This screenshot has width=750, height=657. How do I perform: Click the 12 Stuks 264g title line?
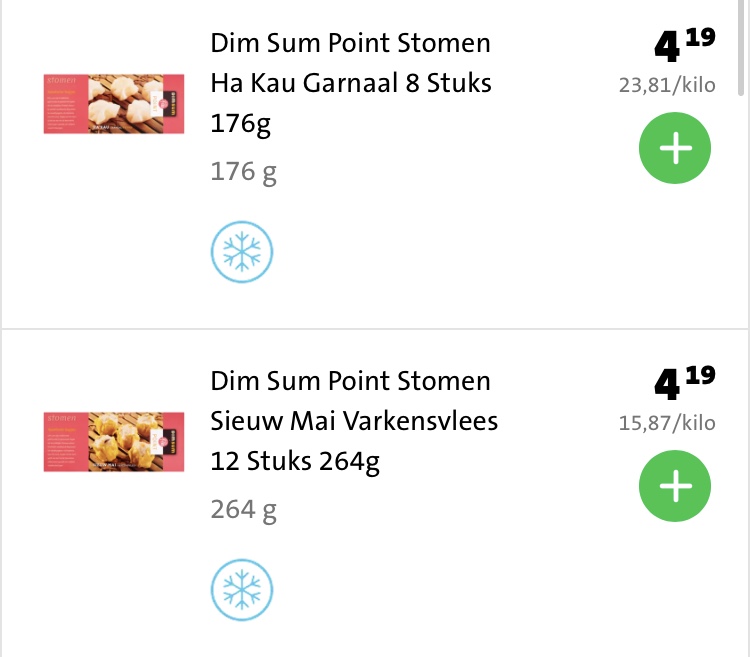(x=295, y=462)
